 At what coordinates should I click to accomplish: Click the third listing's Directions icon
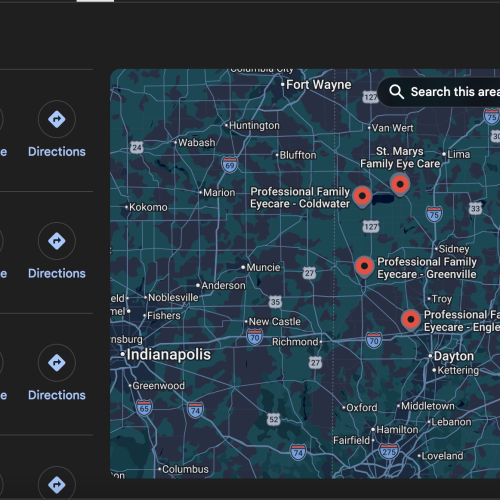[x=57, y=363]
